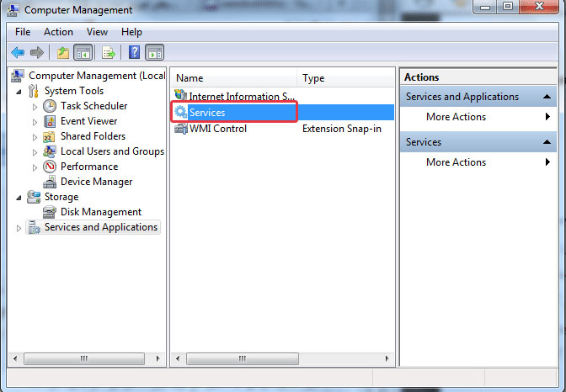Select Shared Folders label in tree
566x392 pixels.
click(x=93, y=136)
